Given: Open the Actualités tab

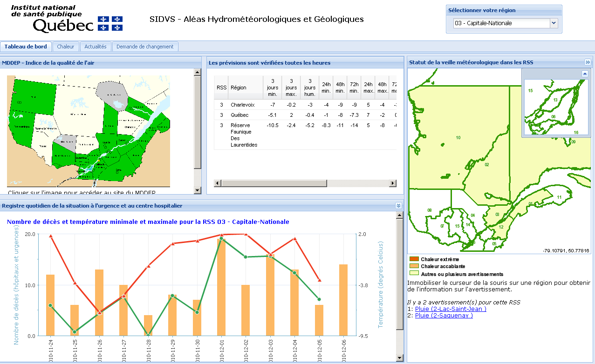Looking at the screenshot, I should 96,47.
